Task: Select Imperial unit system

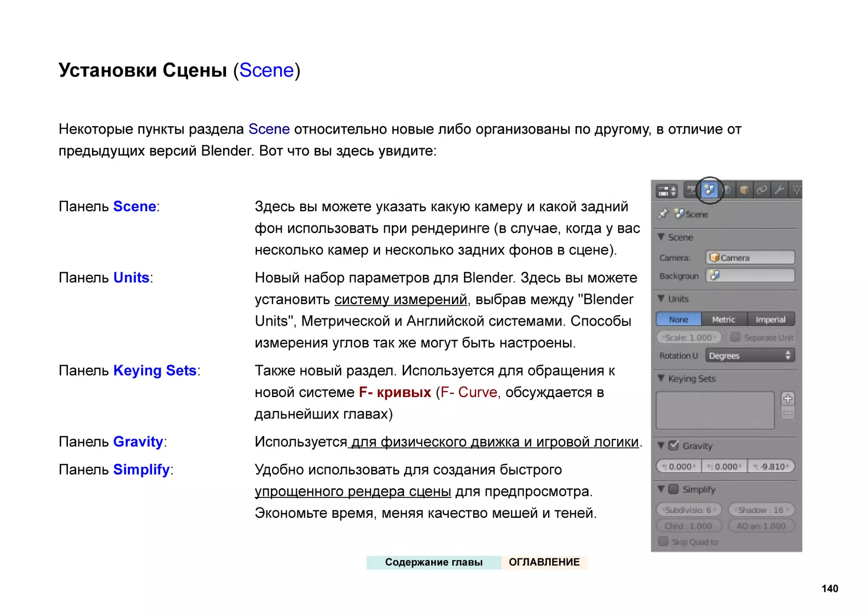Action: coord(771,319)
